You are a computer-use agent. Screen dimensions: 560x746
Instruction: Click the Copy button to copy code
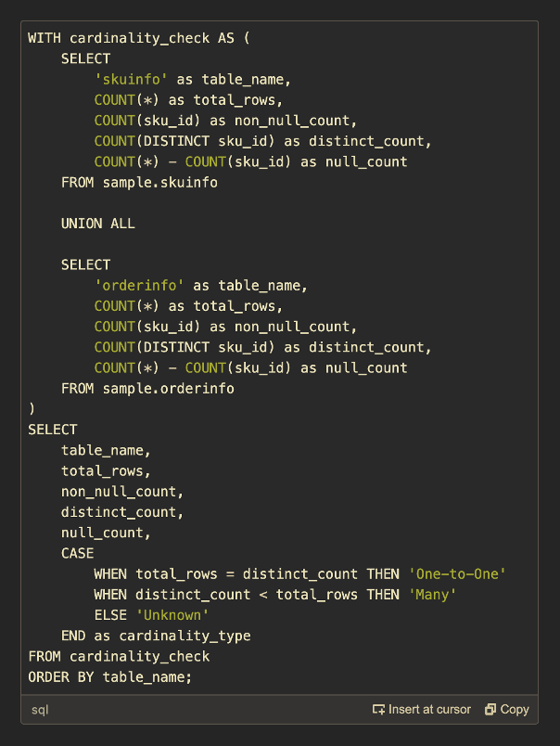(506, 709)
